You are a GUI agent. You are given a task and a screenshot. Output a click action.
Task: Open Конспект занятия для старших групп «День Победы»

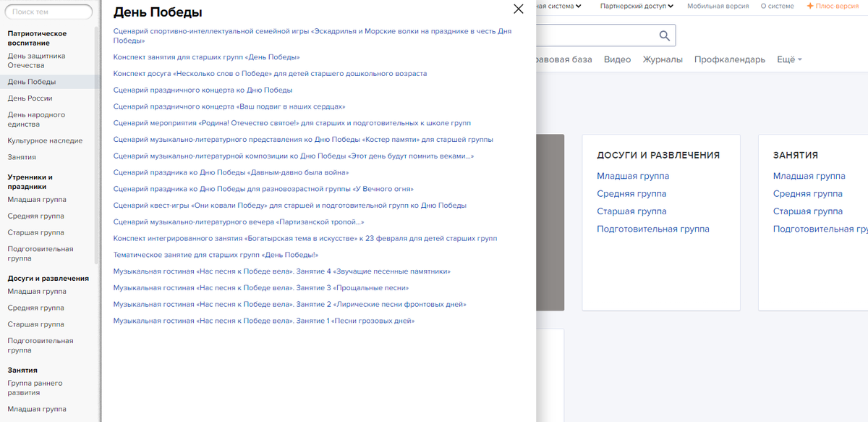click(206, 56)
